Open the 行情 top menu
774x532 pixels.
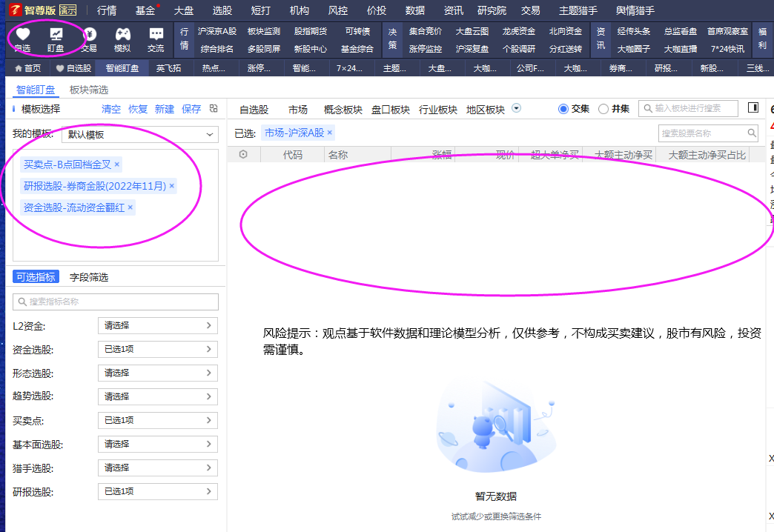coord(107,10)
